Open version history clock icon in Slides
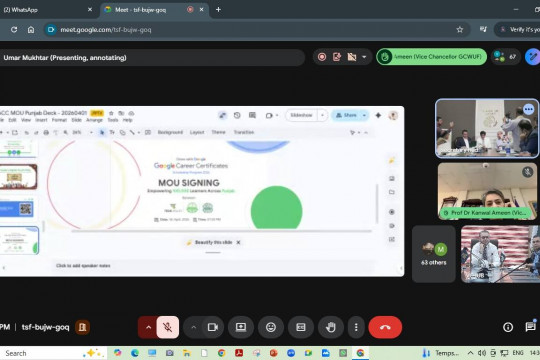This screenshot has width=540, height=360. [x=237, y=115]
